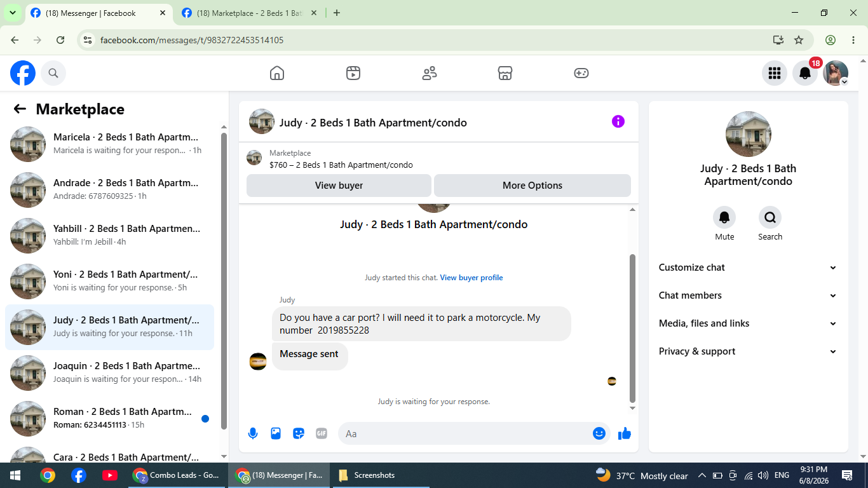Expand Media, files and links section
This screenshot has width=868, height=488.
click(x=749, y=323)
